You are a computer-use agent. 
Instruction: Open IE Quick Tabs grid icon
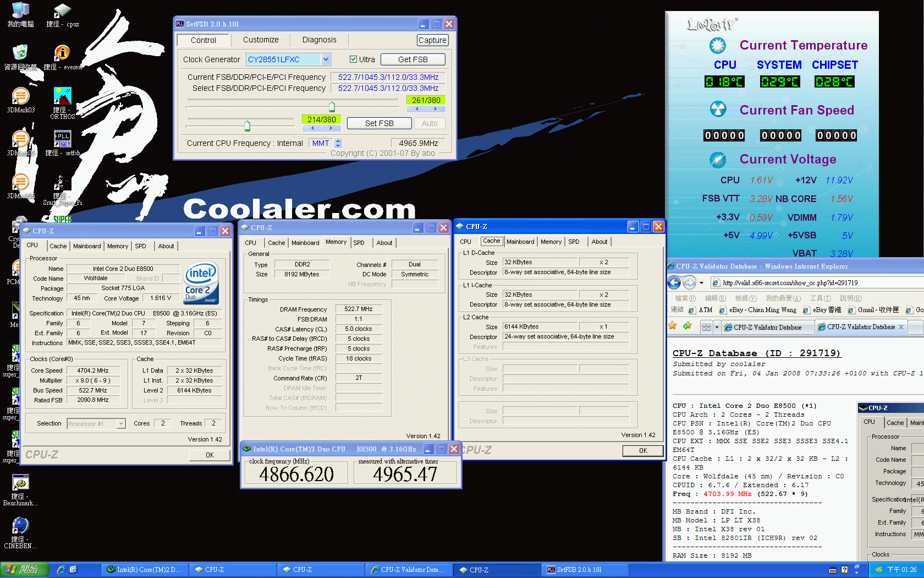(707, 327)
